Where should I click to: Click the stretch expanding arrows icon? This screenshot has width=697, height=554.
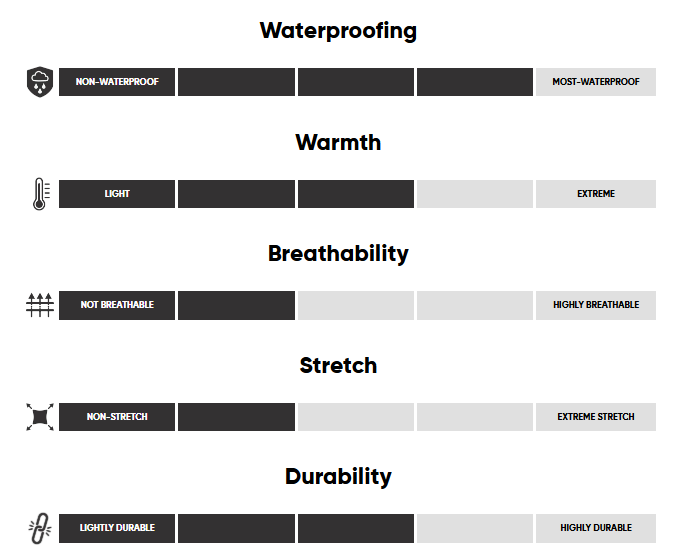pos(40,417)
